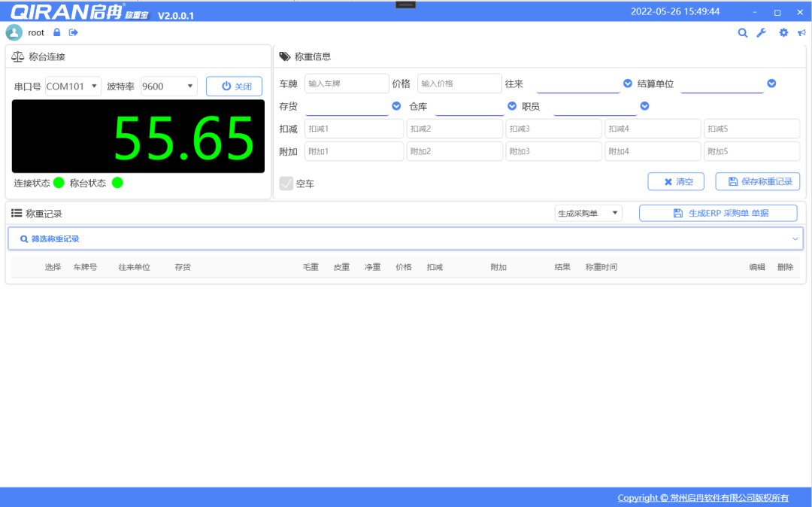Click the 称台状态 green status indicator
The image size is (812, 507).
pos(117,182)
